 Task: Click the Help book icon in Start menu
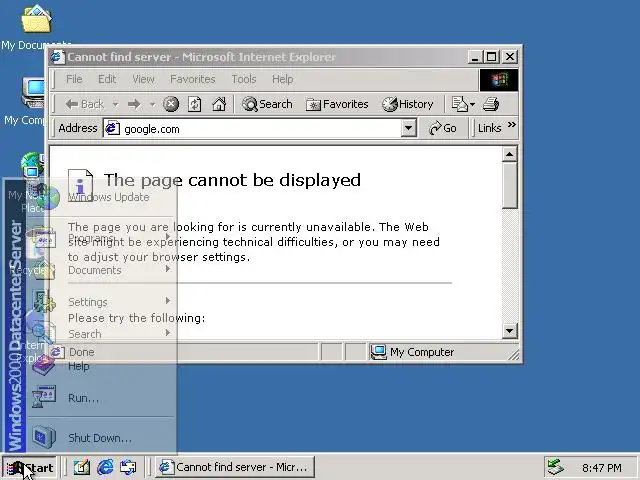click(x=43, y=365)
